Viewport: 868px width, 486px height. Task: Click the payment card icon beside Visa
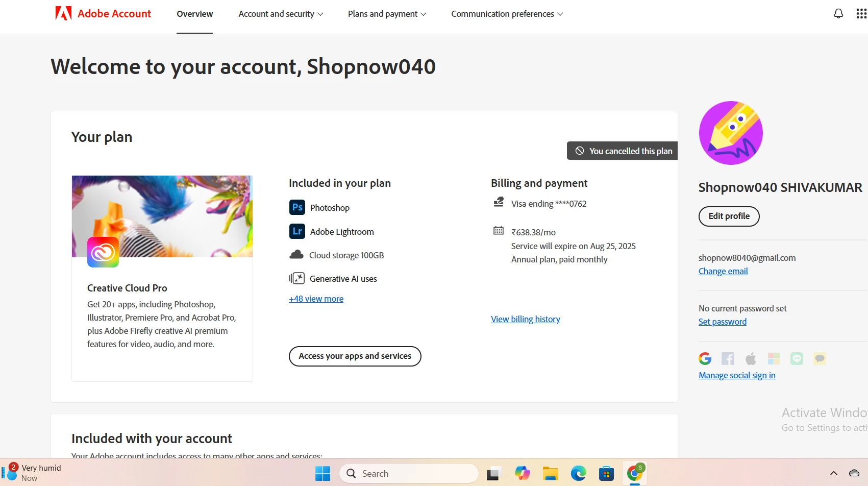[x=499, y=203]
